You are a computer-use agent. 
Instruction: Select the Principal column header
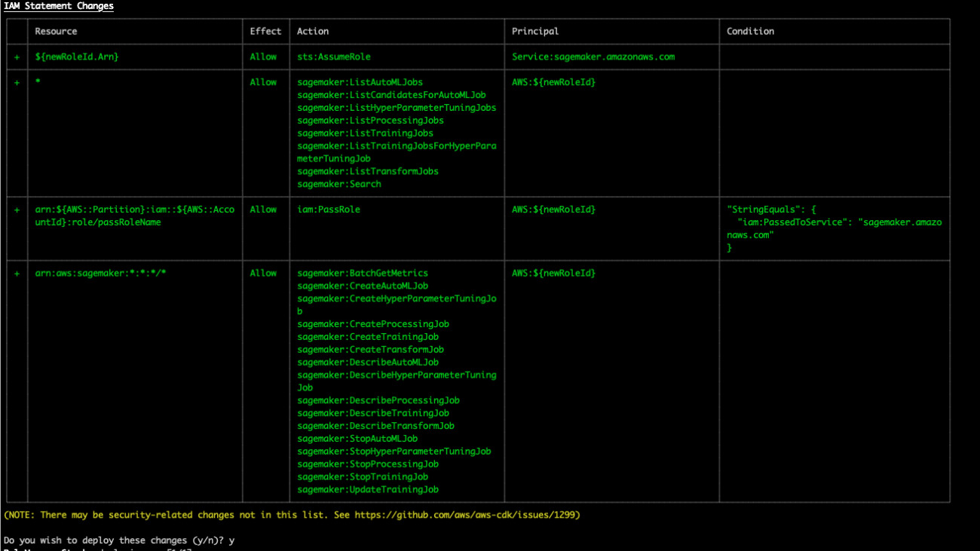click(x=535, y=32)
